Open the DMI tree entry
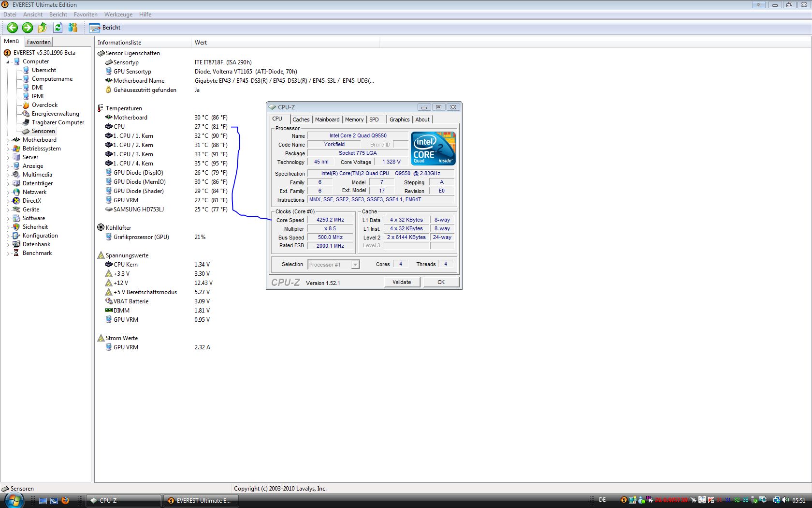 tap(37, 88)
